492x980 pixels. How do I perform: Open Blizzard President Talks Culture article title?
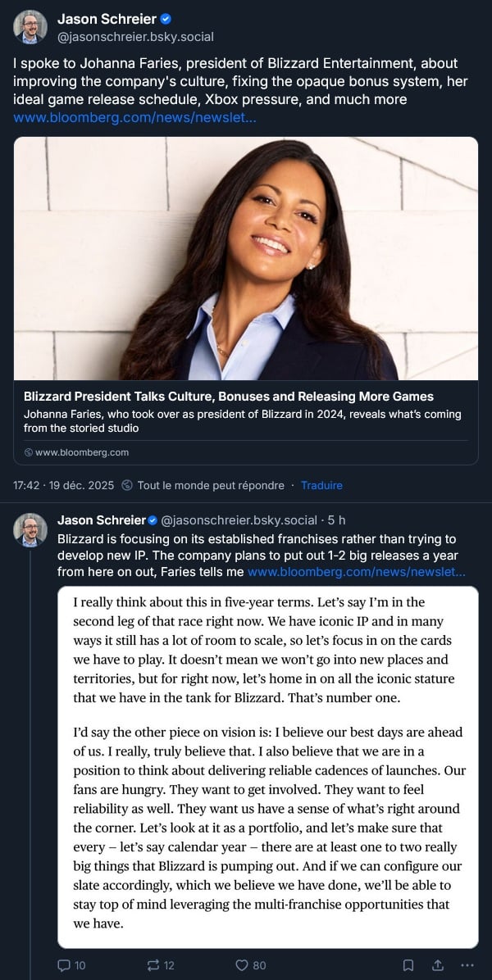pos(229,397)
